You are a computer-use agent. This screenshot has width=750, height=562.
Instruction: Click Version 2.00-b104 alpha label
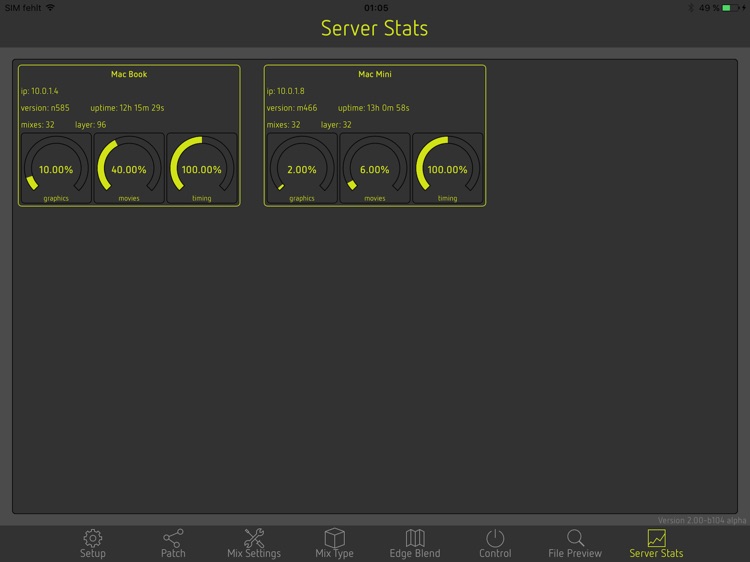click(701, 520)
